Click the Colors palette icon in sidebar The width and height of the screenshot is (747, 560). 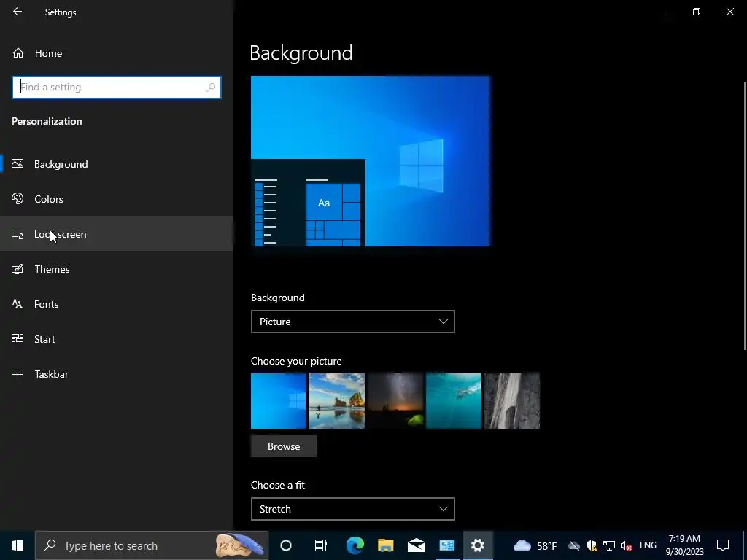click(x=18, y=198)
